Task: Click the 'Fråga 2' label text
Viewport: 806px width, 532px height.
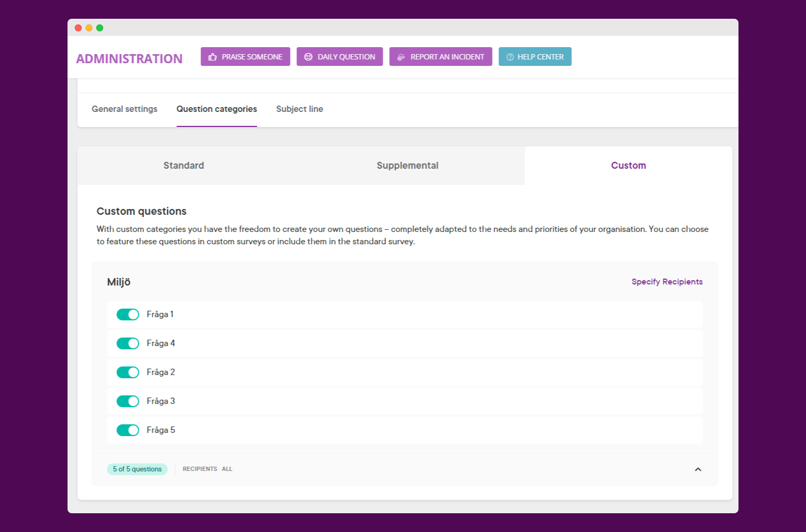Action: tap(161, 372)
